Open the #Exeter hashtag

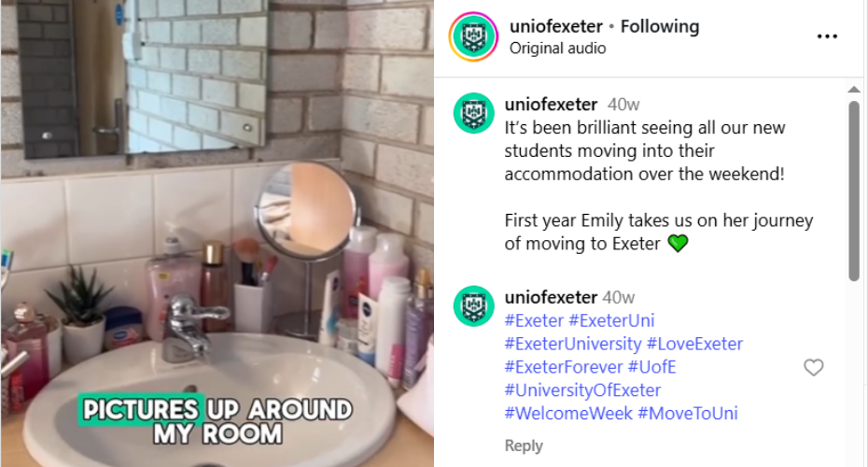click(534, 320)
